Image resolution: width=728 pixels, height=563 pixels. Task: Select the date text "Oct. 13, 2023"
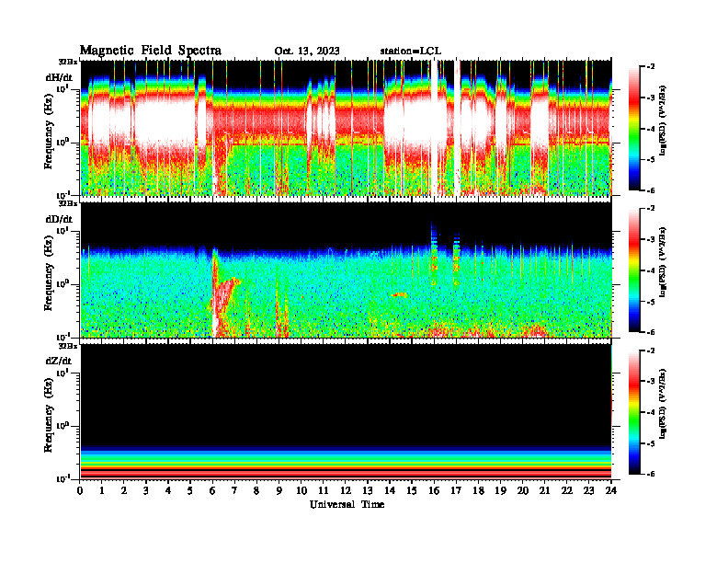point(307,51)
